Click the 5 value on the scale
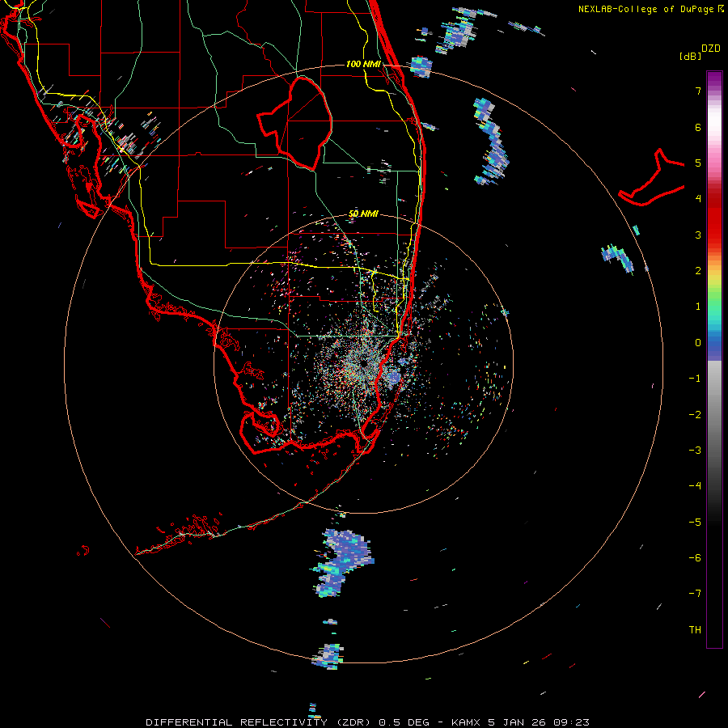 (x=698, y=163)
